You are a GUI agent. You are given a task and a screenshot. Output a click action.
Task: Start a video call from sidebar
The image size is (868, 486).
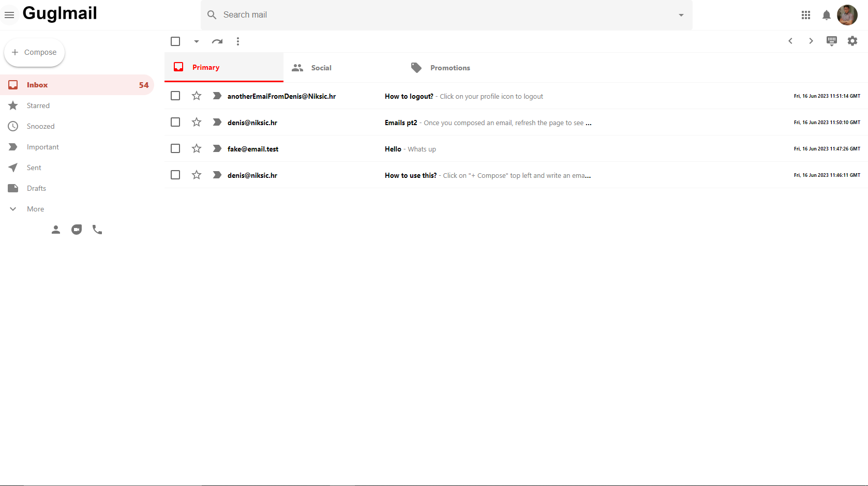[77, 230]
